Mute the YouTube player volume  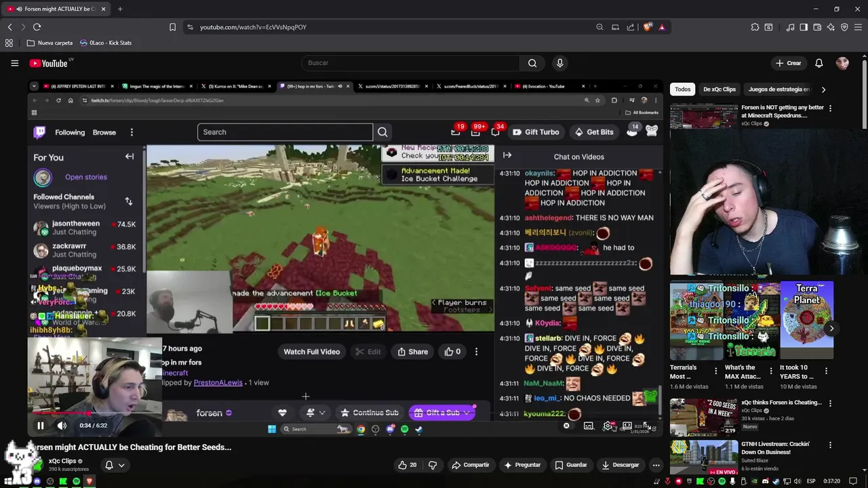(x=62, y=426)
